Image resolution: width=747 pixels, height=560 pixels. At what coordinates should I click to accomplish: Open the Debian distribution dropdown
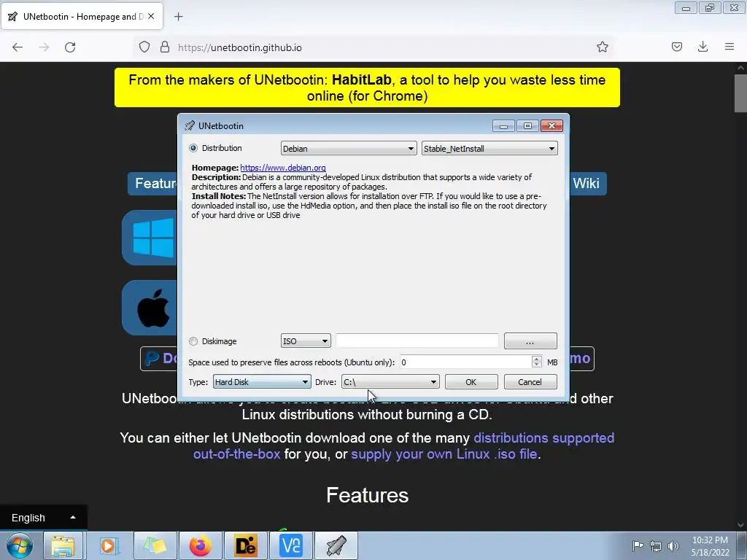(x=349, y=149)
